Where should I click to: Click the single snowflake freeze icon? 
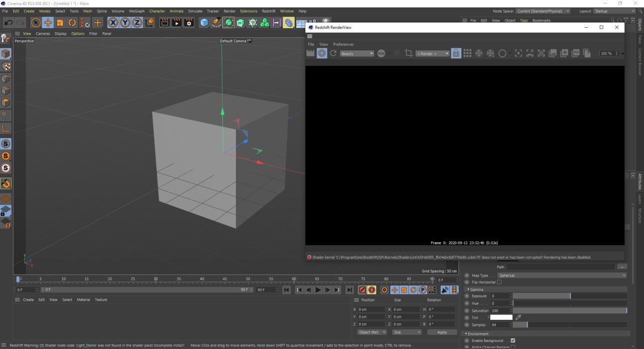tap(479, 53)
